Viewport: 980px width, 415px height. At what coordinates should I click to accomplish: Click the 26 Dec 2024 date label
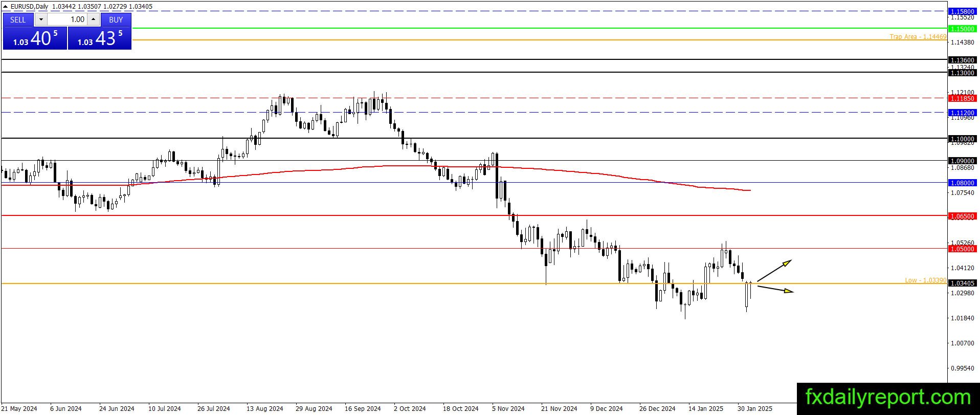coord(657,408)
